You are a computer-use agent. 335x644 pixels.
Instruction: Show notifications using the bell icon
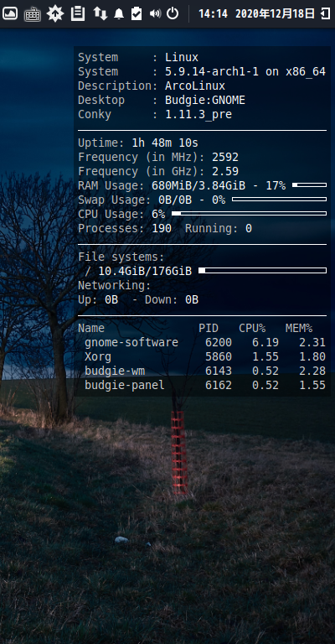pos(119,14)
